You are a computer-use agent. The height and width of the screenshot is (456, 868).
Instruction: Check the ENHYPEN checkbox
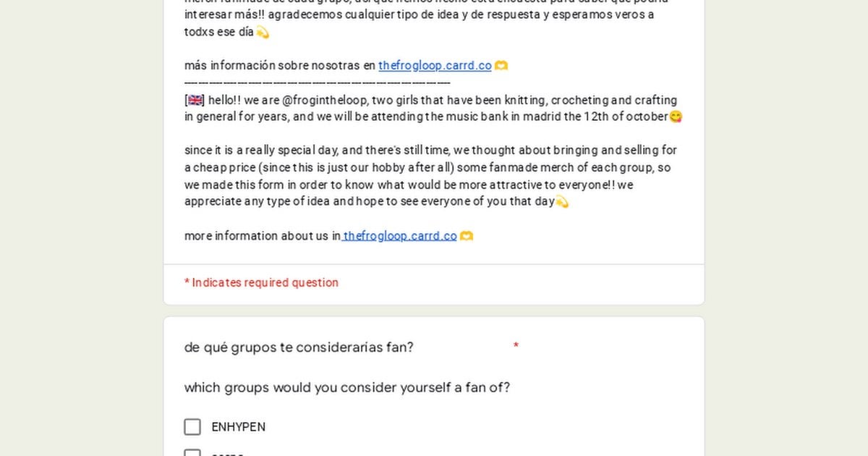coord(192,427)
